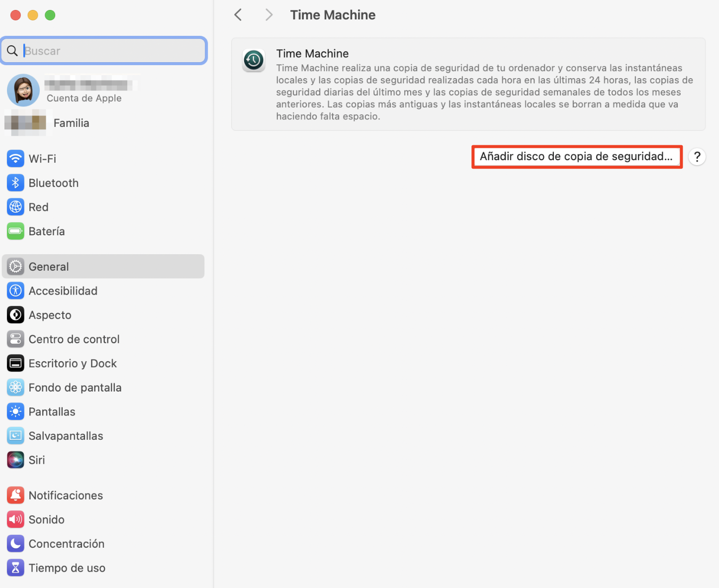Click the Time Machine description paragraph
This screenshot has height=588, width=719.
coord(484,92)
